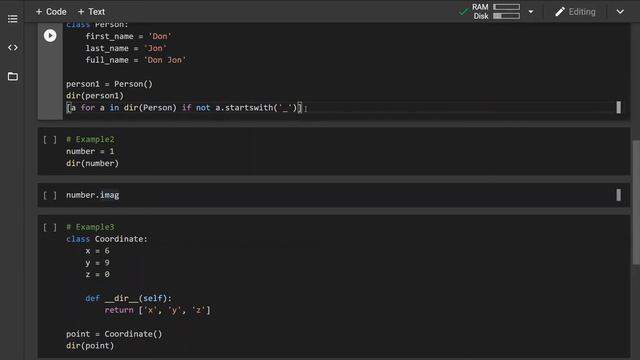Viewport: 640px width, 360px height.
Task: Place cursor at end of list comprehension line
Action: [x=303, y=108]
